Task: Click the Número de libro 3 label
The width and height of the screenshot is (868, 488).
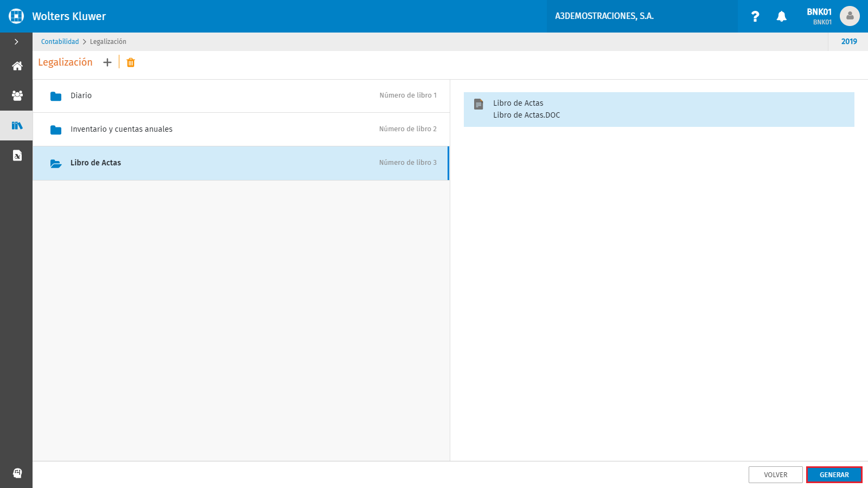Action: (408, 163)
